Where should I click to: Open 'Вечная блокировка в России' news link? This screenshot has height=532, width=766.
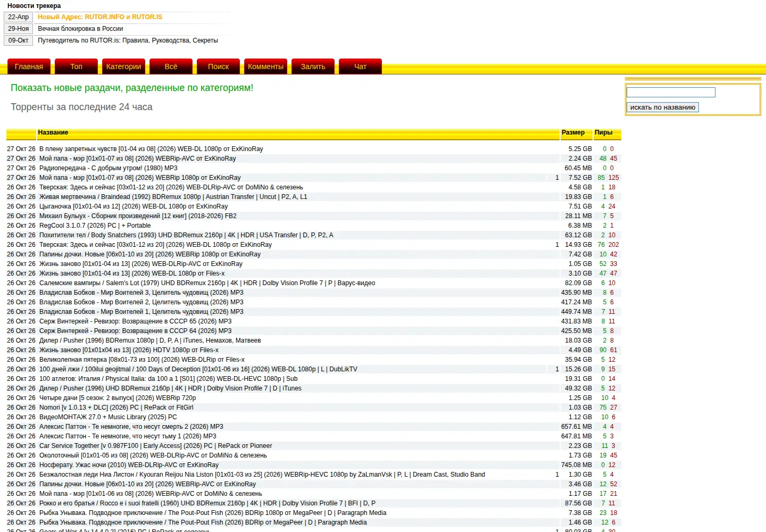(x=80, y=29)
